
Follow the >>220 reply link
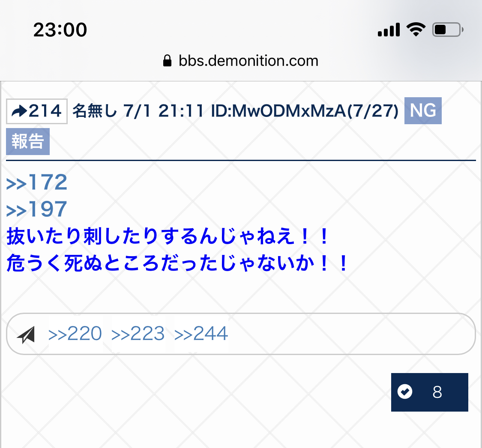click(75, 333)
